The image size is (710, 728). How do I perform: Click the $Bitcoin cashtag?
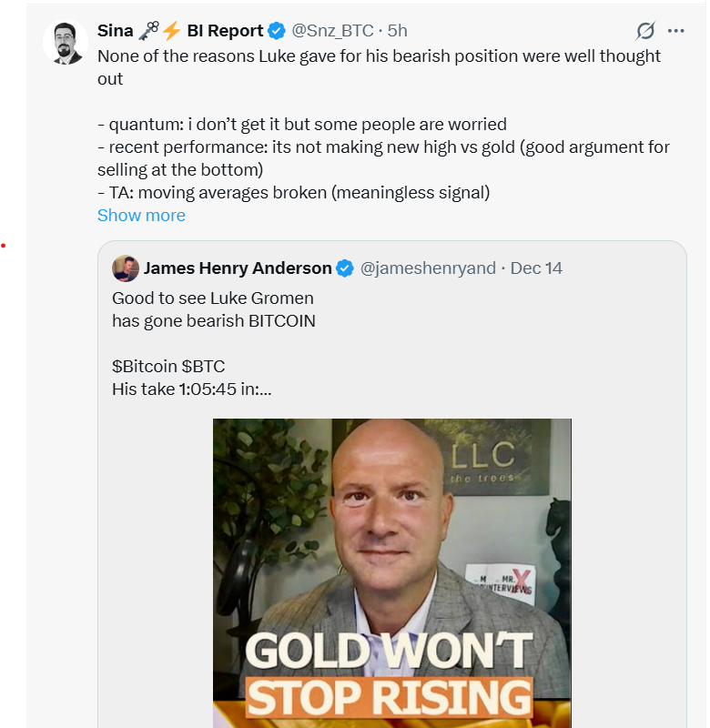tap(144, 367)
